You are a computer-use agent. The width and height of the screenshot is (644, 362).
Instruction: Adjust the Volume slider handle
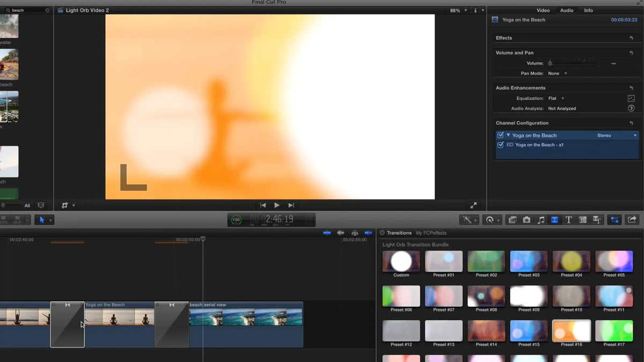[x=550, y=63]
